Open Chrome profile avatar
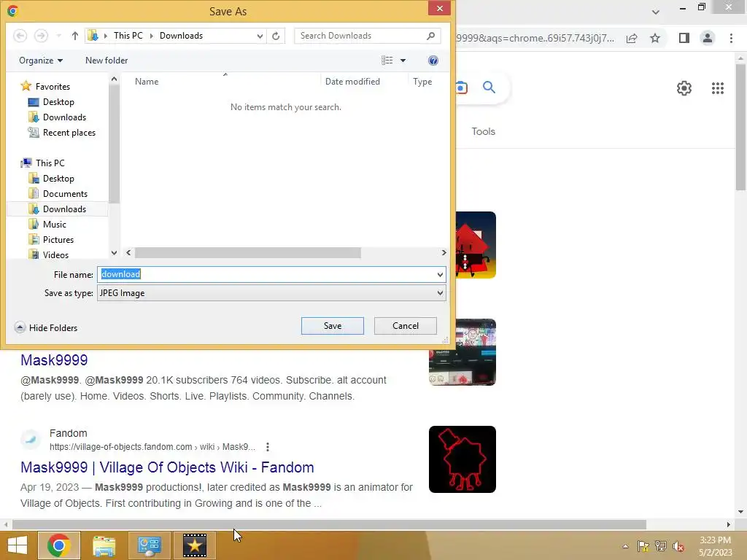Image resolution: width=747 pixels, height=560 pixels. click(708, 38)
